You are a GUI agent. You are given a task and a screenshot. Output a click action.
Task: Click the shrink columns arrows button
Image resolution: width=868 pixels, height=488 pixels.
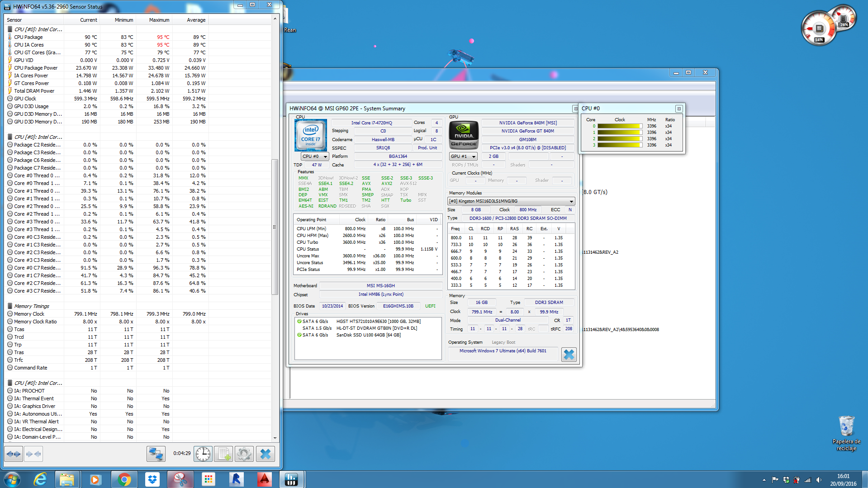pyautogui.click(x=33, y=454)
